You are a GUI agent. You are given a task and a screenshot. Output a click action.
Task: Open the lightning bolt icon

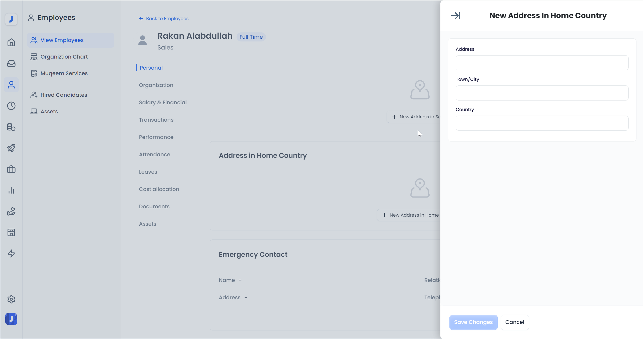pos(11,254)
